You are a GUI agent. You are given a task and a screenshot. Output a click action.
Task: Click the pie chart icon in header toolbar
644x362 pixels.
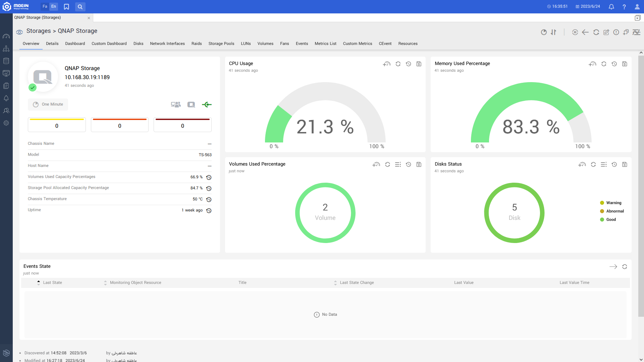[x=544, y=32]
